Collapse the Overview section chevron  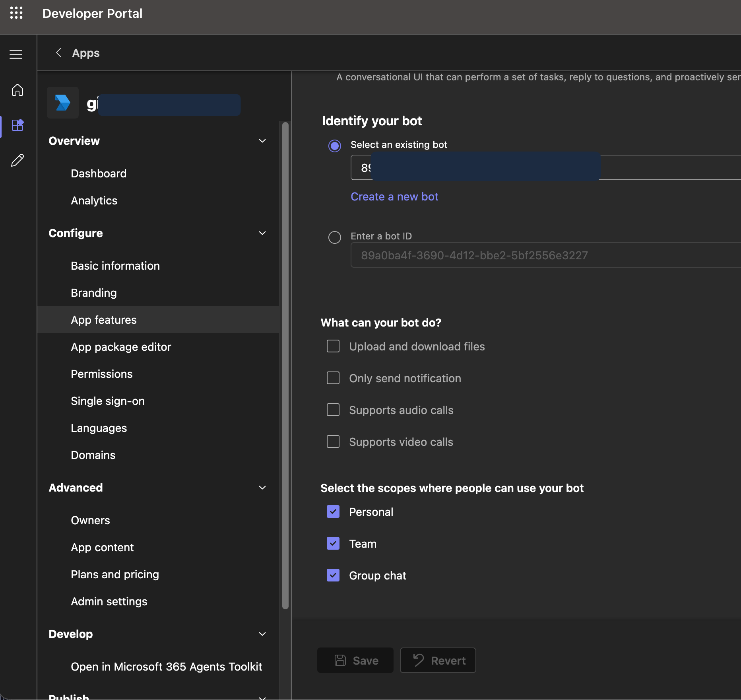(x=262, y=141)
